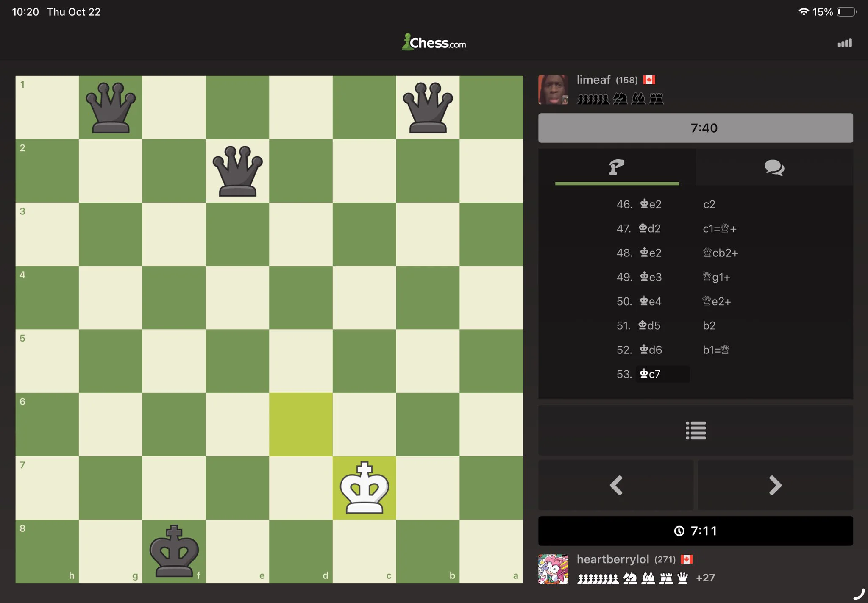Jump to black's move b2

click(x=709, y=326)
